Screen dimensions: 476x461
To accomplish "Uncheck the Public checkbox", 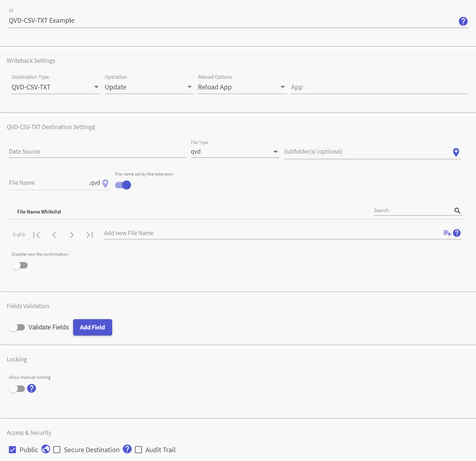I will point(12,450).
